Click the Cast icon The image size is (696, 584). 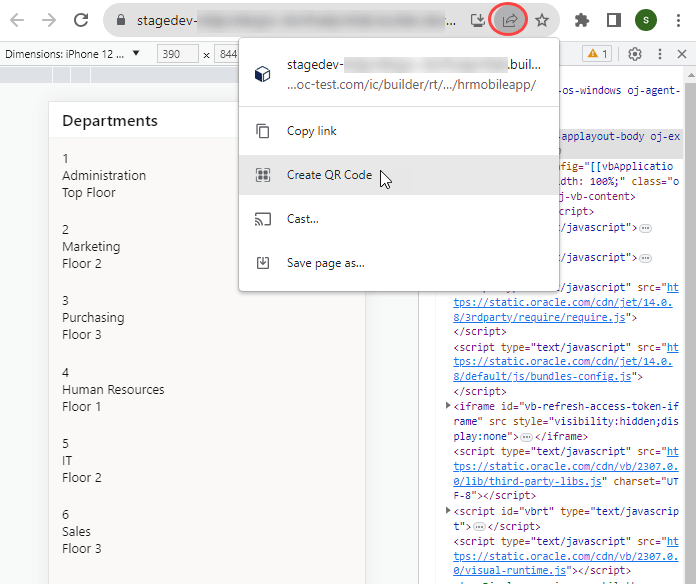[x=263, y=219]
